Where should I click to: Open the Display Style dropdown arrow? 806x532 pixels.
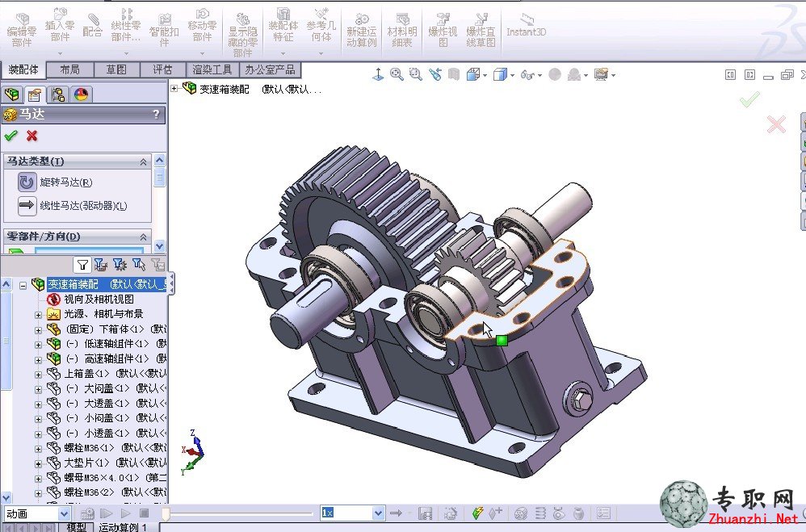coord(513,76)
